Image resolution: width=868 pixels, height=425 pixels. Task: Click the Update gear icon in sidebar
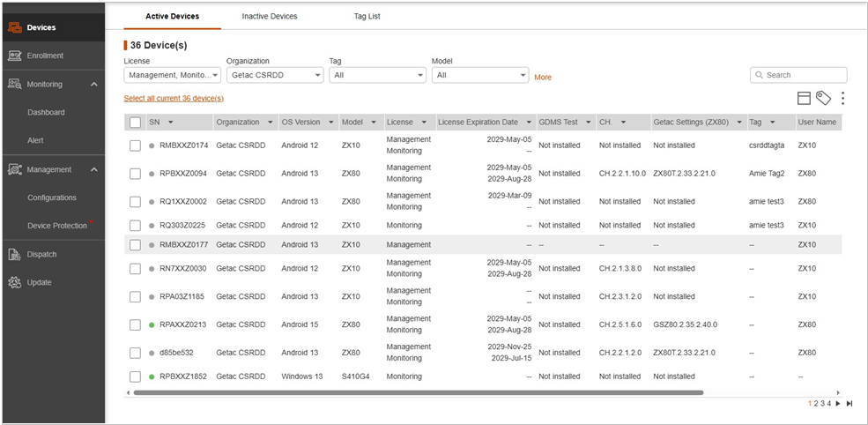(x=14, y=282)
